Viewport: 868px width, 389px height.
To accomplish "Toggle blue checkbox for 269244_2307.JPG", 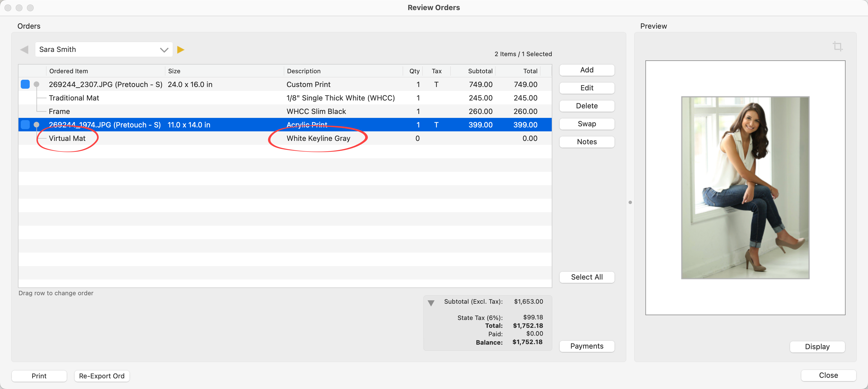I will (x=25, y=84).
